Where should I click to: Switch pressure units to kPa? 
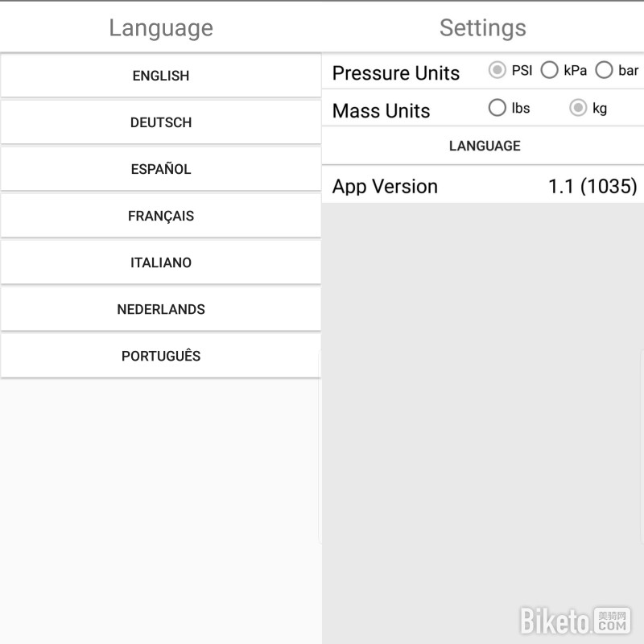pyautogui.click(x=550, y=71)
